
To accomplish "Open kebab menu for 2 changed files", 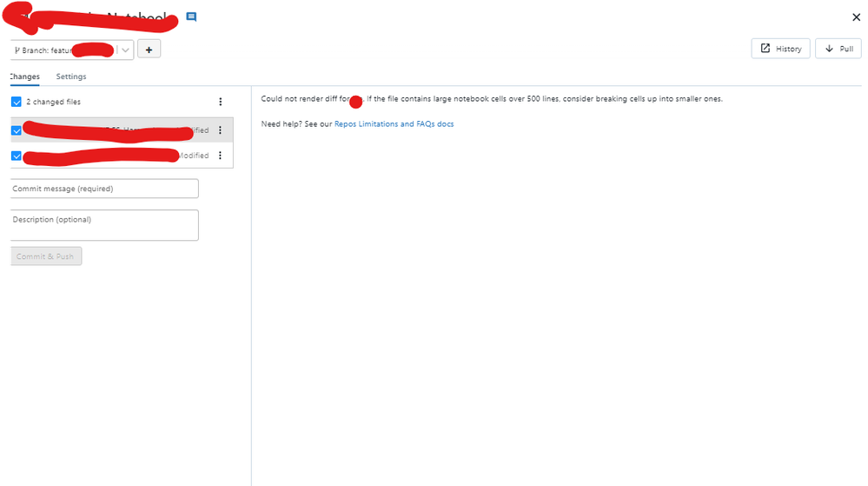I will tap(221, 102).
